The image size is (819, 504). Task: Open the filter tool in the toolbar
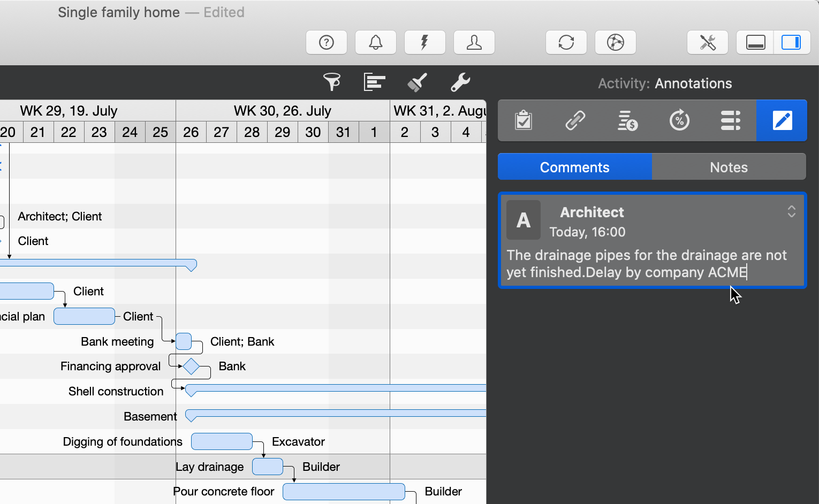point(332,82)
